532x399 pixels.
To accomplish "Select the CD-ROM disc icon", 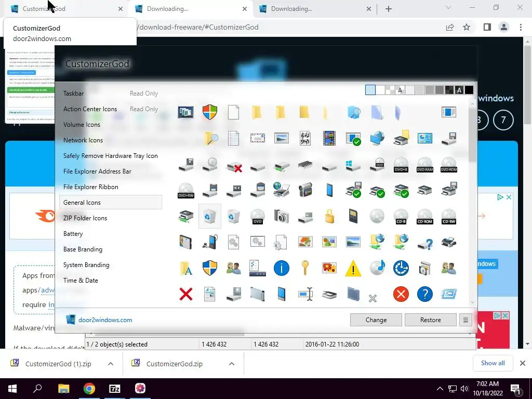I will pos(425,217).
